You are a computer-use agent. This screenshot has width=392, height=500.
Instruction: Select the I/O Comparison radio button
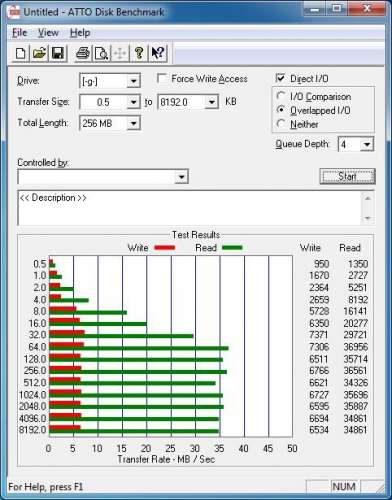(x=281, y=96)
